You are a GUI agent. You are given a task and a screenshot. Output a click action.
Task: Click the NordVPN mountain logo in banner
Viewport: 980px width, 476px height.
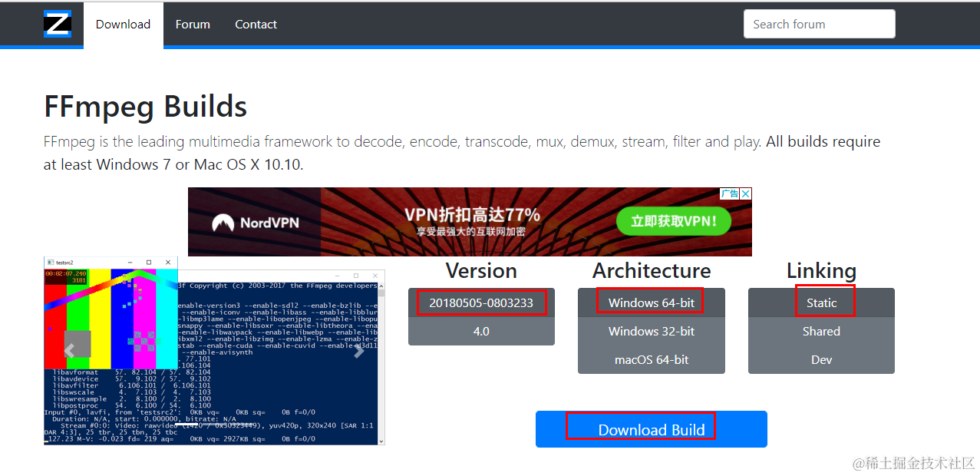point(223,223)
